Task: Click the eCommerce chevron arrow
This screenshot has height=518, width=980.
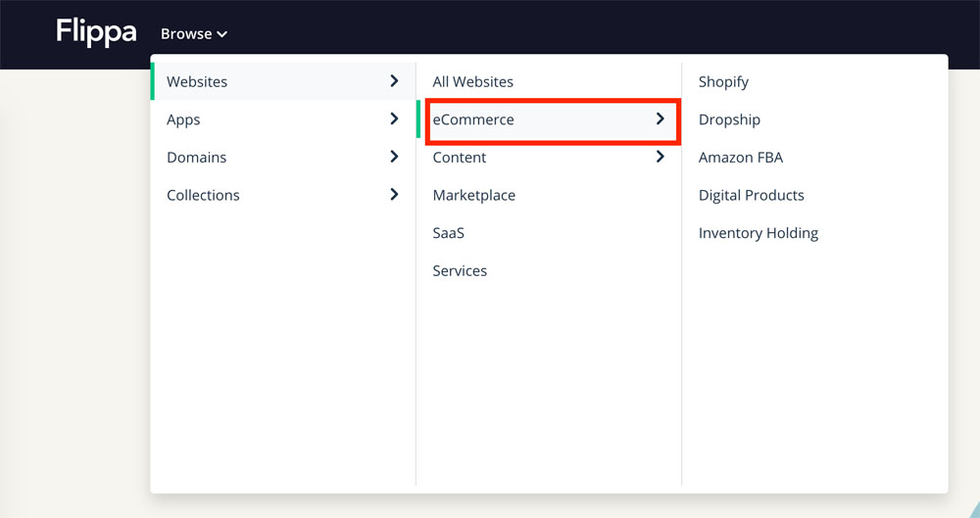Action: click(x=660, y=118)
